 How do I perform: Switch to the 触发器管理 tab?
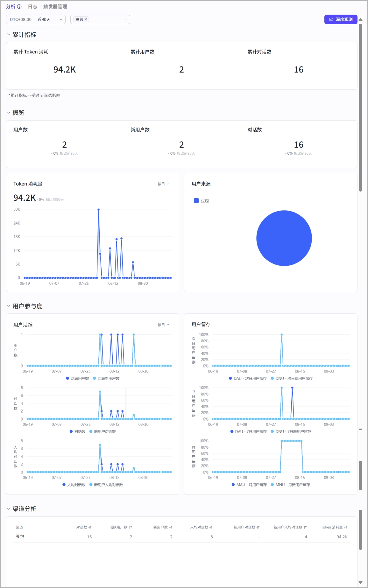[x=55, y=6]
